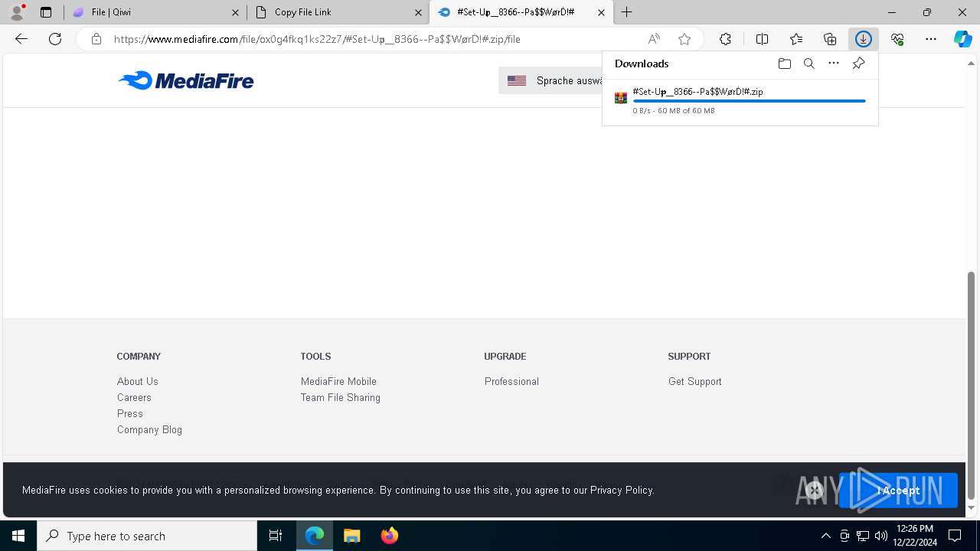Open the Edge profile icon
Viewport: 980px width, 551px height.
pos(17,11)
